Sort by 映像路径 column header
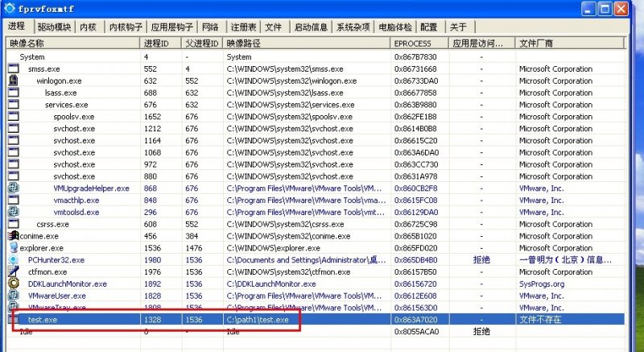The width and height of the screenshot is (644, 352). tap(306, 43)
